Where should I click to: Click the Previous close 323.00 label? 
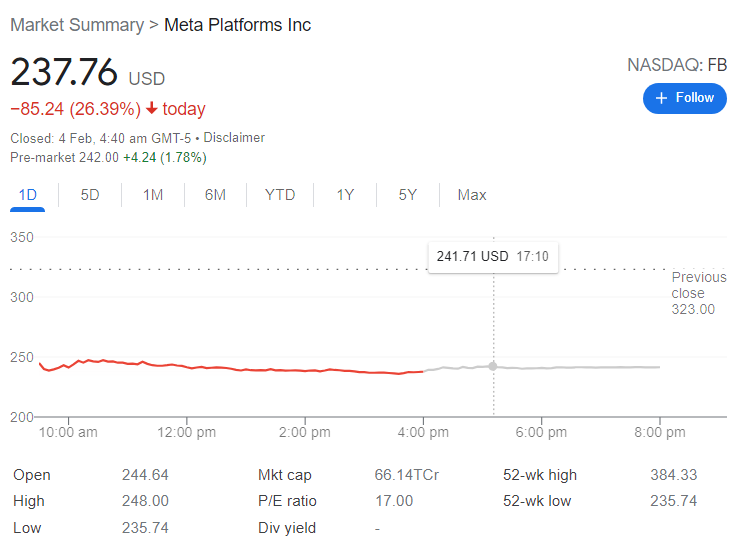[x=694, y=293]
